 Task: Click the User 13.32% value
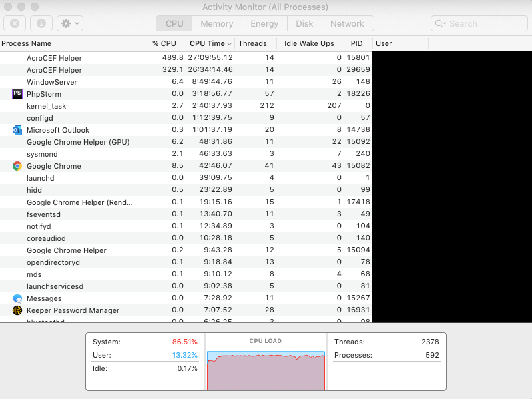coord(185,355)
